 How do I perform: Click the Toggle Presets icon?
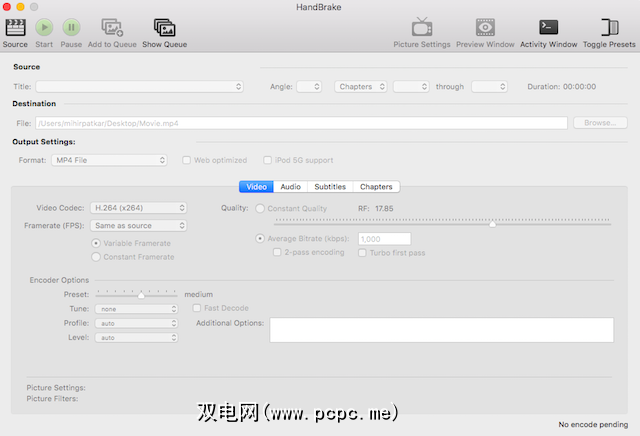609,27
